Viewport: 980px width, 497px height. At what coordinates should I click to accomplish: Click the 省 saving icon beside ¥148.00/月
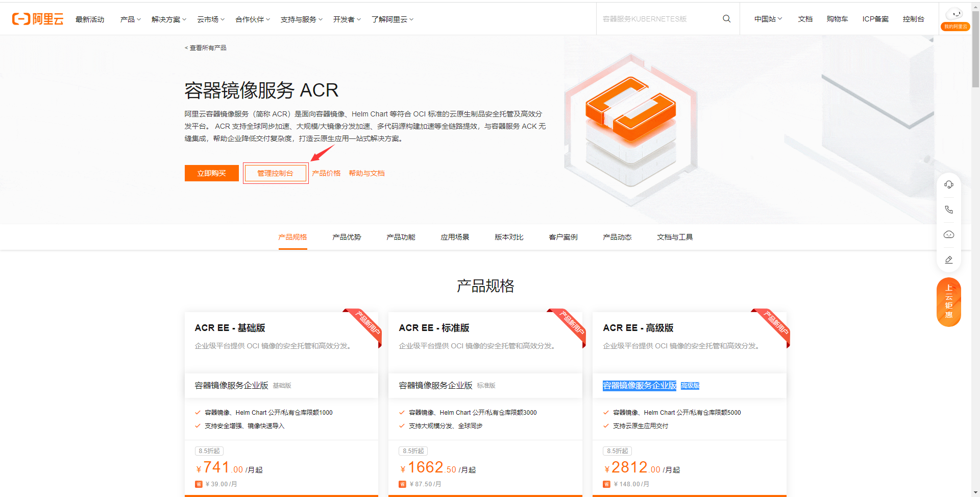point(606,484)
